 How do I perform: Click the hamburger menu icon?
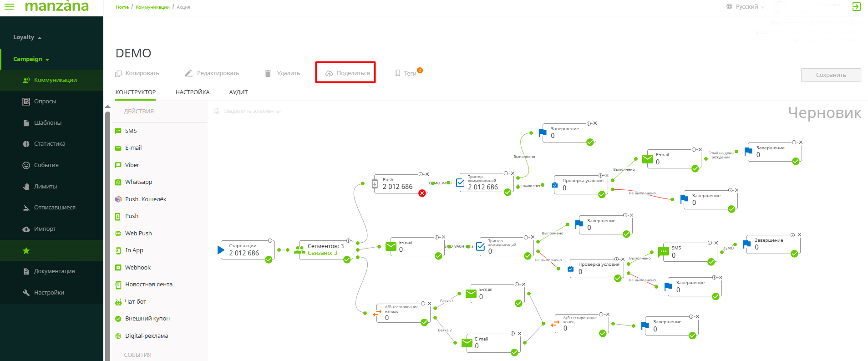pos(9,7)
